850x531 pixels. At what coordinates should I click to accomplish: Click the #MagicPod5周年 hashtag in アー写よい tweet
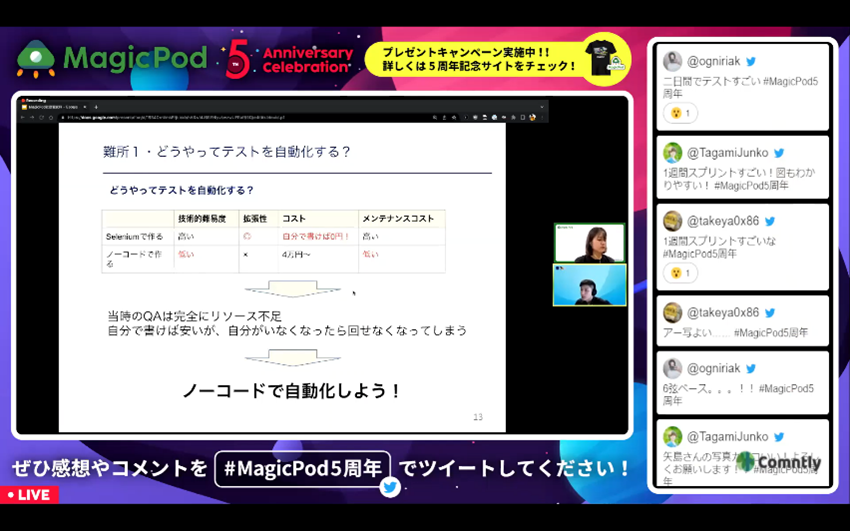click(771, 332)
